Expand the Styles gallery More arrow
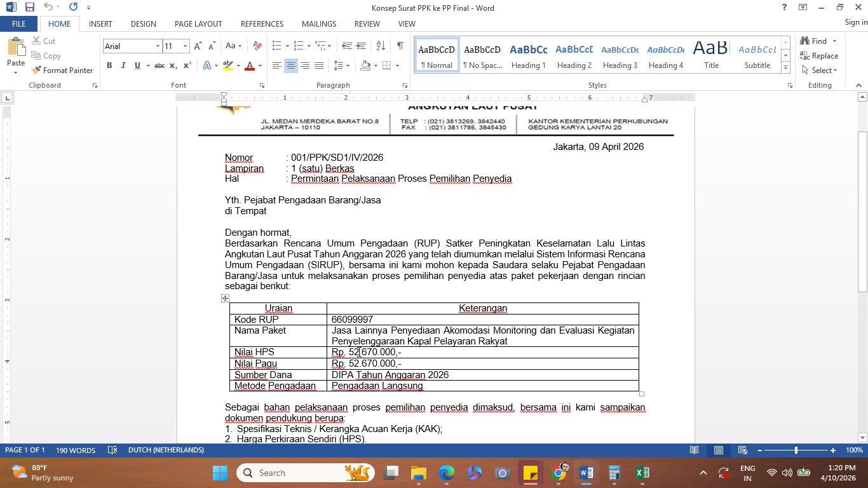This screenshot has height=488, width=868. pyautogui.click(x=785, y=68)
